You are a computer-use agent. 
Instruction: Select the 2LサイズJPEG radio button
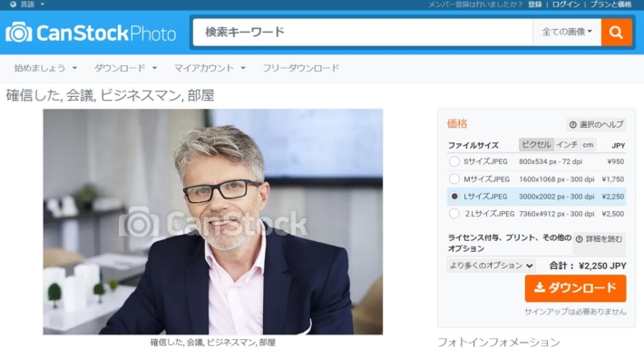[454, 213]
